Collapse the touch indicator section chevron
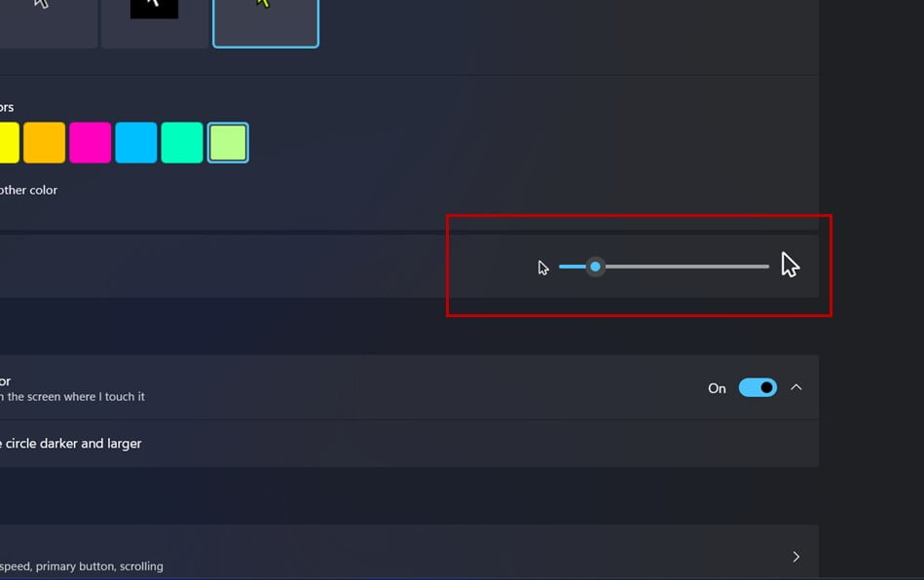Viewport: 924px width, 580px height. [796, 387]
